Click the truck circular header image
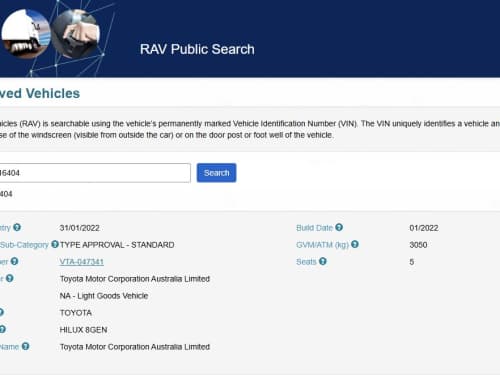The height and width of the screenshot is (375, 500). tap(26, 33)
